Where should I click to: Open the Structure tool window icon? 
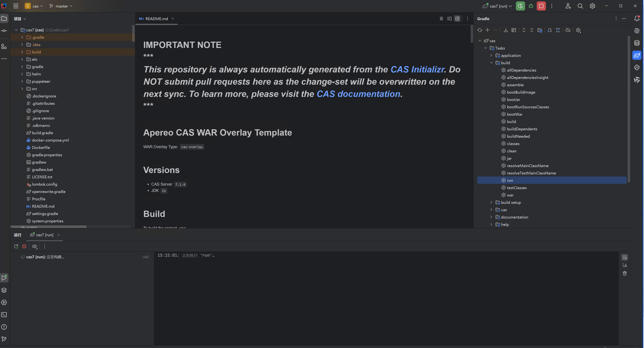tap(4, 47)
